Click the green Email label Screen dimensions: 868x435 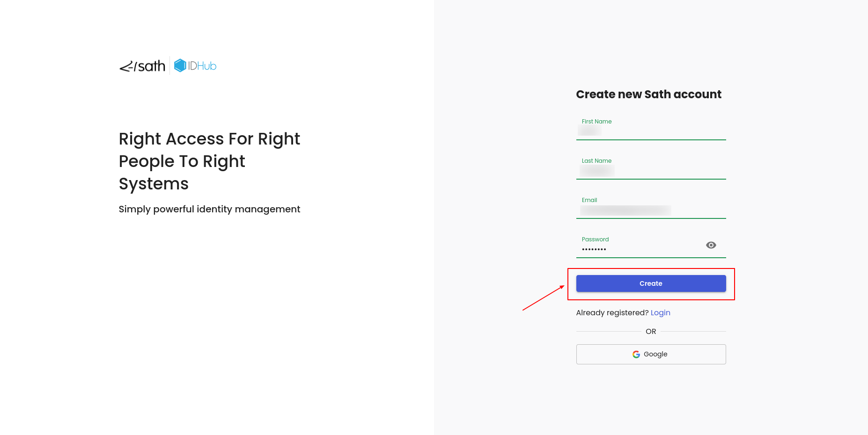pos(589,200)
